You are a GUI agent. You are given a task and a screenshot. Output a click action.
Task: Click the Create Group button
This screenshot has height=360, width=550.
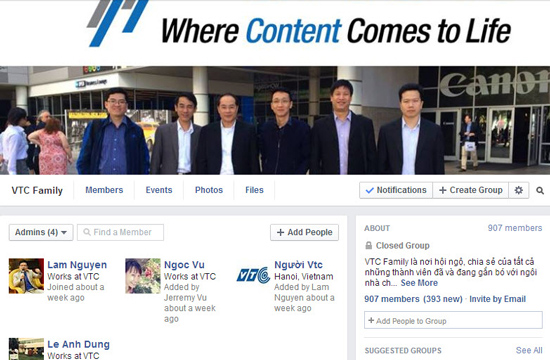pyautogui.click(x=470, y=190)
